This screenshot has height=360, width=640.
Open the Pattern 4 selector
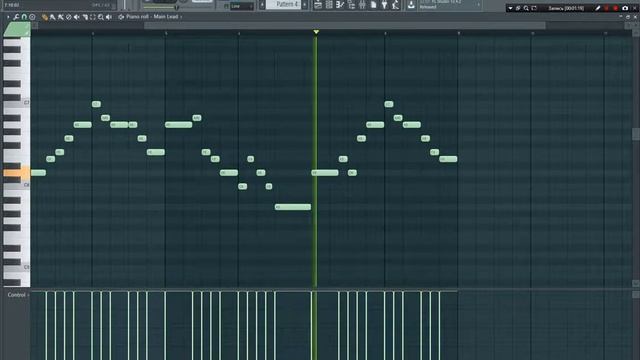[x=284, y=4]
